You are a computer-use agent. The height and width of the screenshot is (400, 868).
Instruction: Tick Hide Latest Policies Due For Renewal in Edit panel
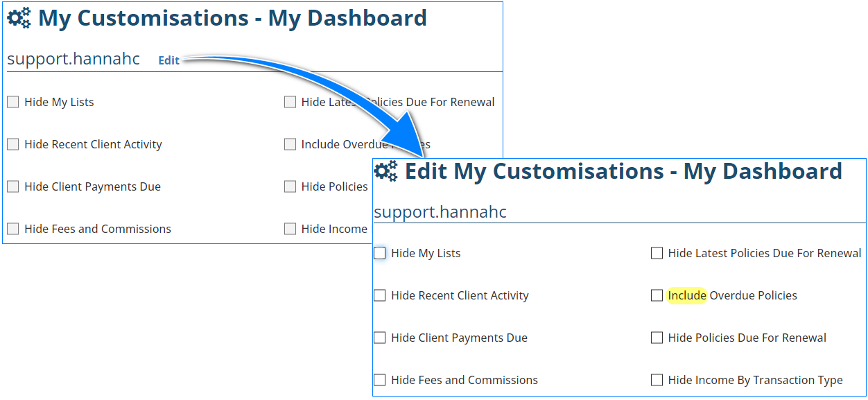tap(657, 254)
